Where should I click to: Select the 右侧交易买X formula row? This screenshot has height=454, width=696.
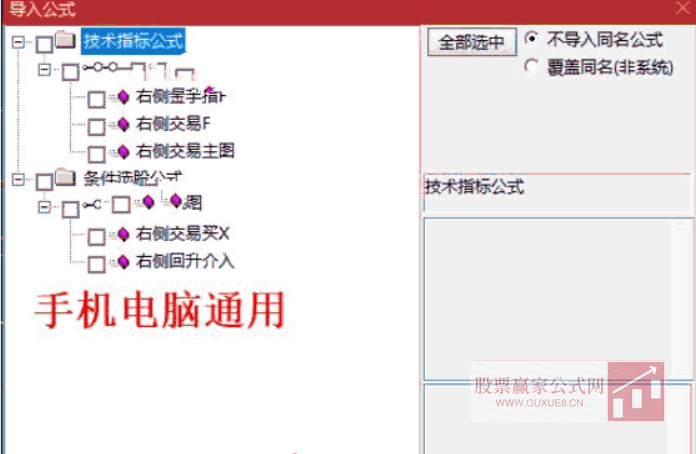point(182,234)
